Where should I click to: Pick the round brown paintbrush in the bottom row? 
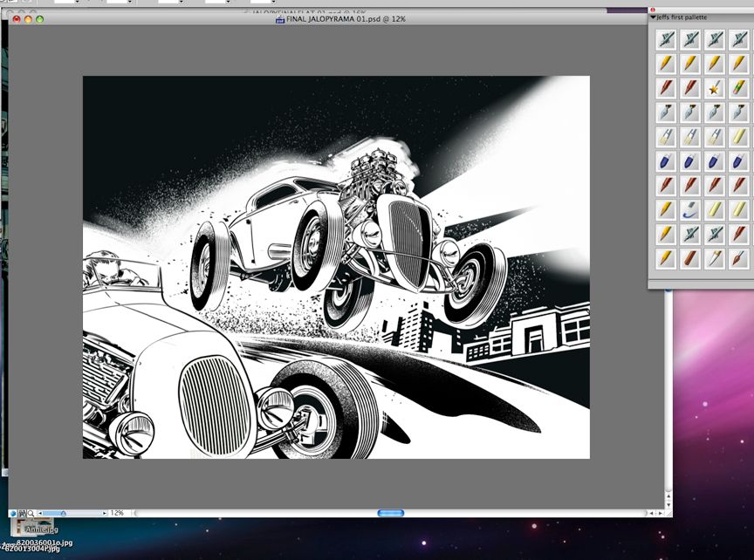pyautogui.click(x=738, y=258)
